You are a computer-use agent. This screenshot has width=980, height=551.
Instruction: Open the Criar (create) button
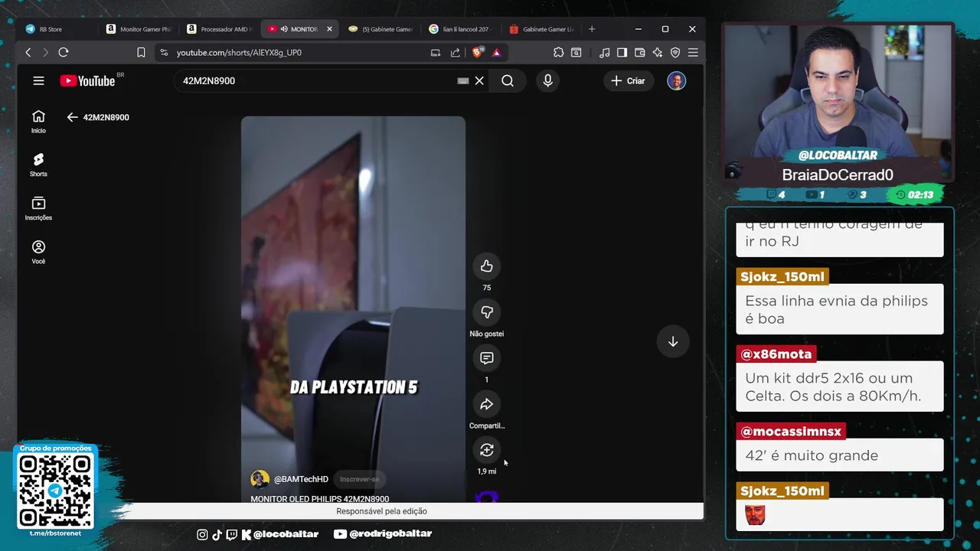click(628, 80)
